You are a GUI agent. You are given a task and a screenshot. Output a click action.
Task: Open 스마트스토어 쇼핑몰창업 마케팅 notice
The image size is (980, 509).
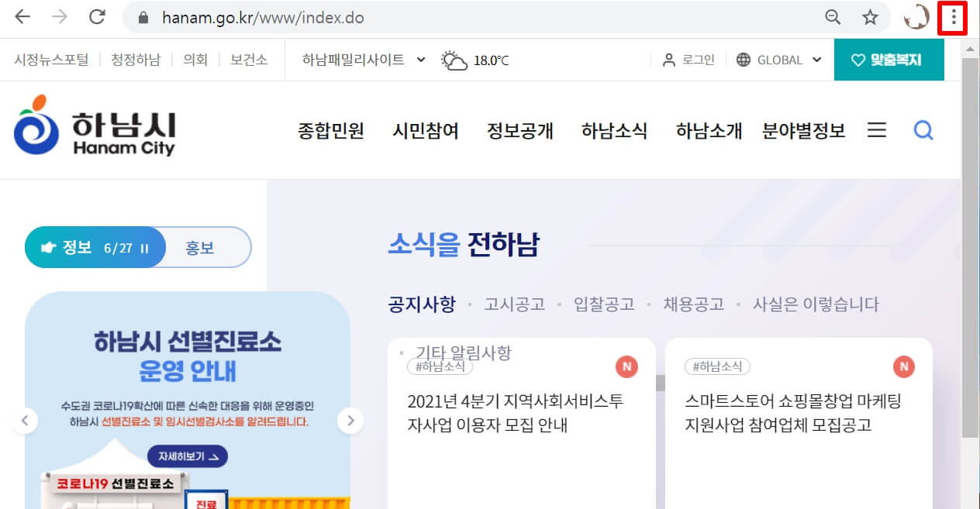pos(793,413)
